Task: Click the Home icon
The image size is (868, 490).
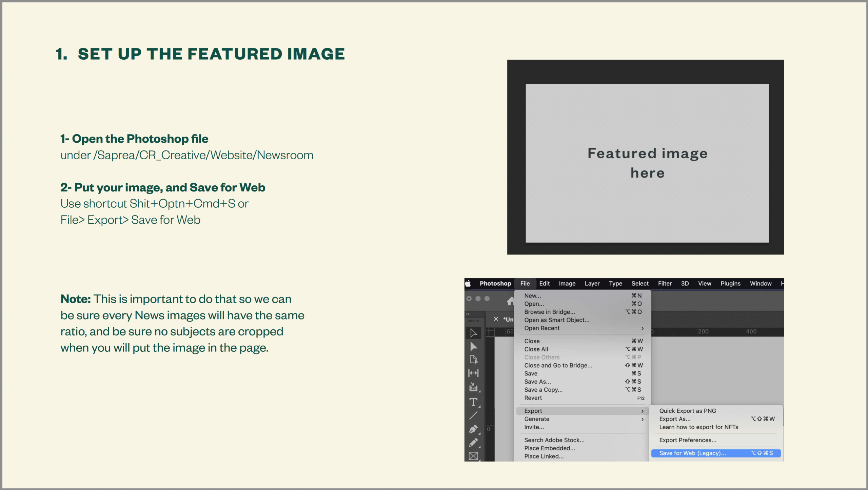Action: coord(510,301)
